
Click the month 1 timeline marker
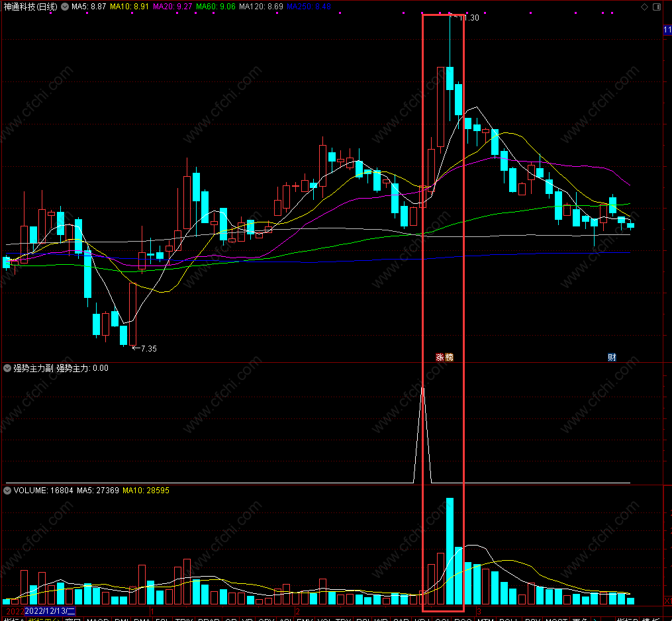click(x=152, y=612)
